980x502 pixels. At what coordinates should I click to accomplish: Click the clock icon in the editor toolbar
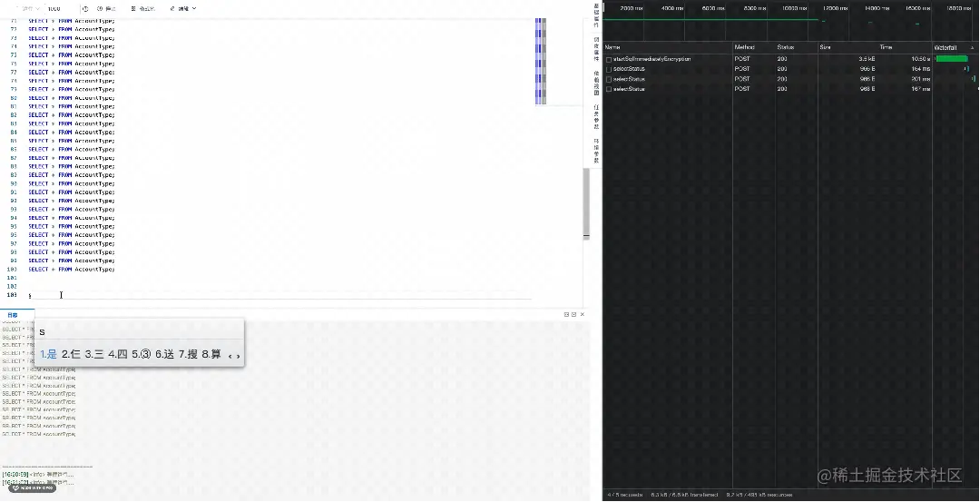pyautogui.click(x=85, y=9)
